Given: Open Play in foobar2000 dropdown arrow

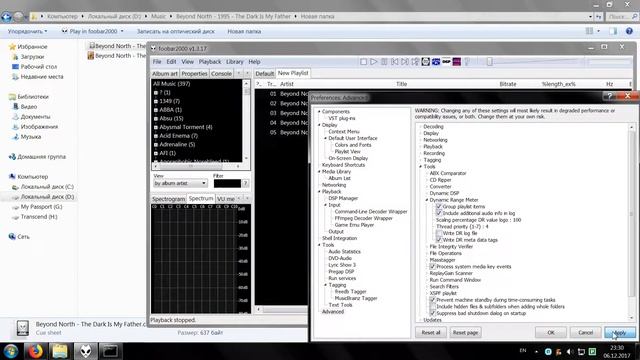Looking at the screenshot, I should coord(122,31).
